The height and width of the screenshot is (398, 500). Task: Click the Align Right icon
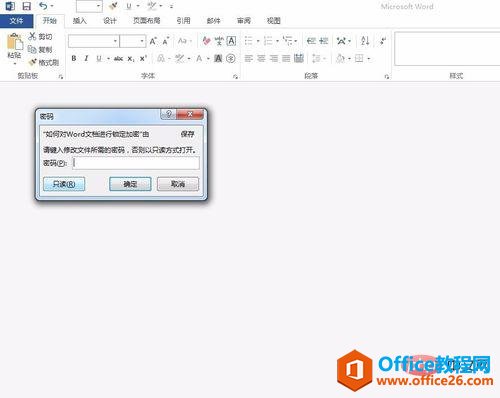click(274, 59)
